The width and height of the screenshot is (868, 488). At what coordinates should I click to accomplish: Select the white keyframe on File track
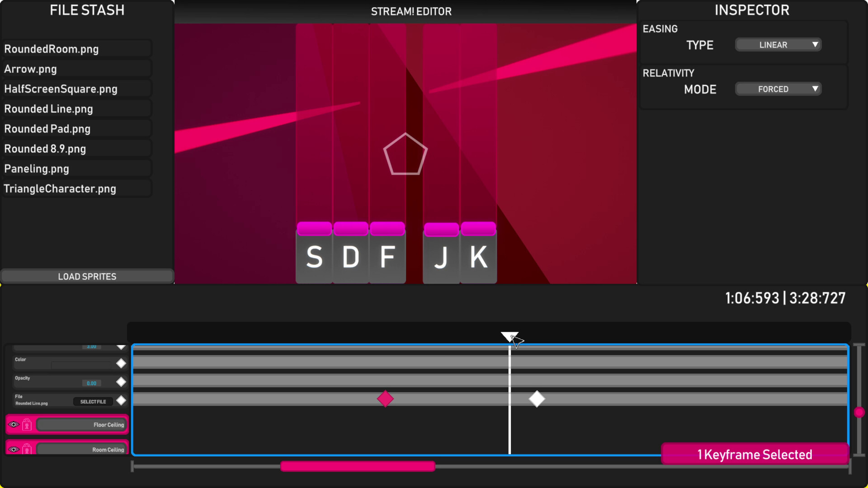(x=537, y=399)
